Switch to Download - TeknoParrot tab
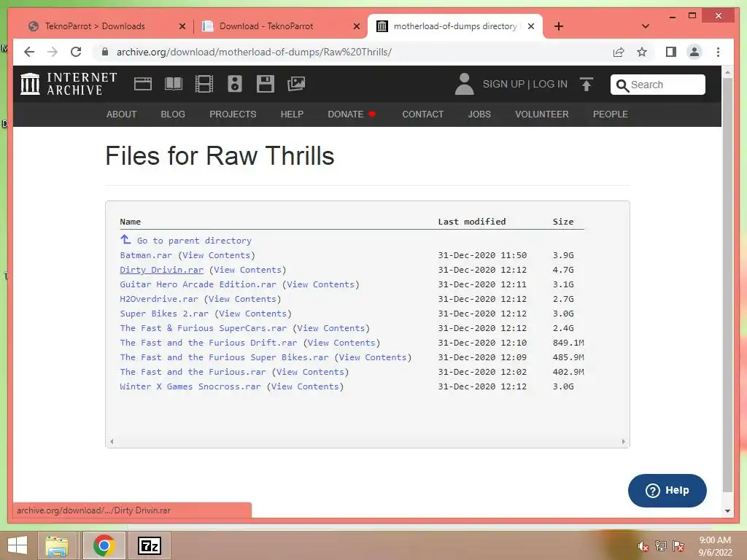This screenshot has height=560, width=747. [267, 26]
